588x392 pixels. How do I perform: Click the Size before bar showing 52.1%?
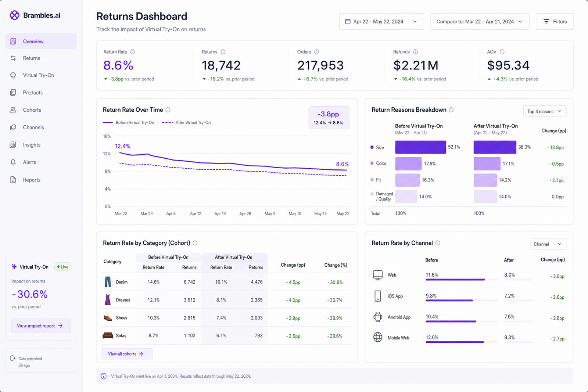(420, 147)
